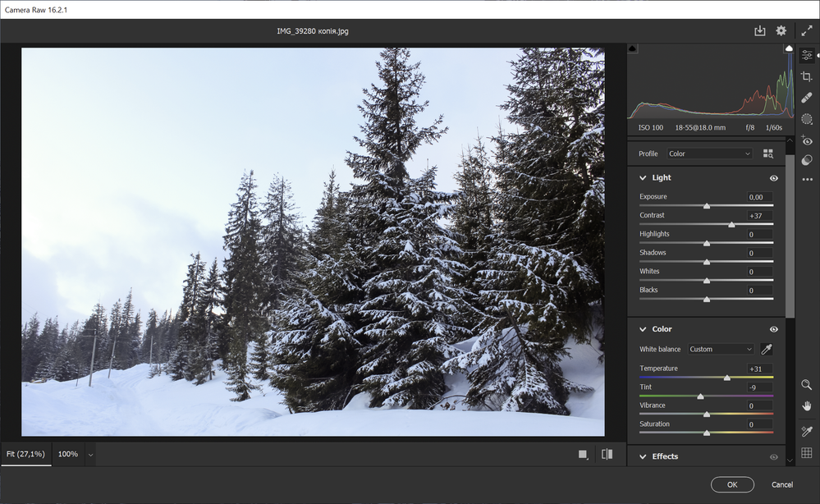Screen dimensions: 820x504
Task: Click the Vibrance slider handle
Action: (707, 414)
